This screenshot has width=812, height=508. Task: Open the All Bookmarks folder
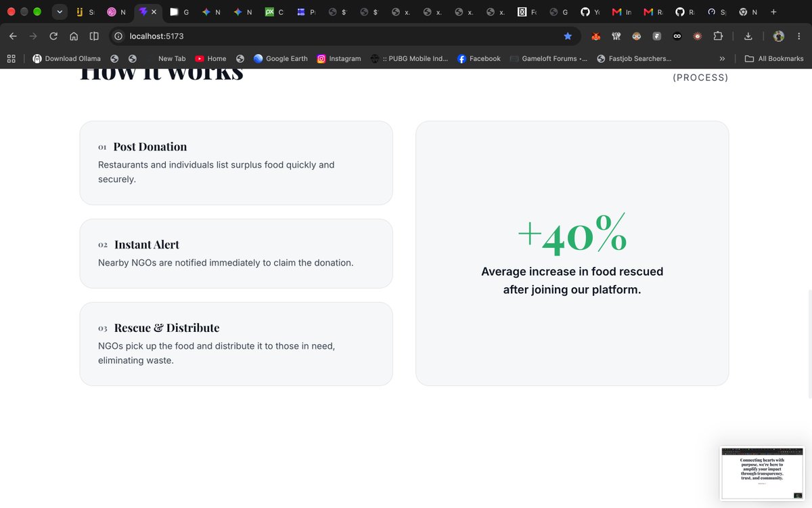[x=774, y=59]
